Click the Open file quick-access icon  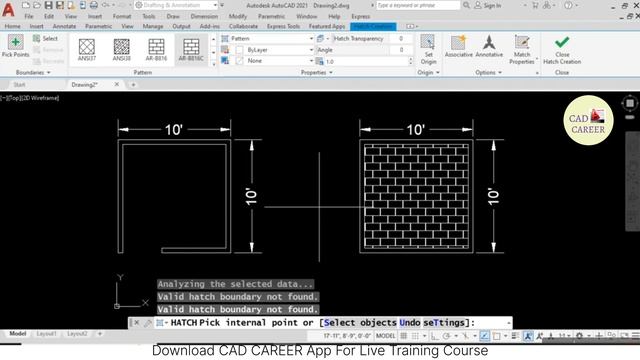coord(37,5)
